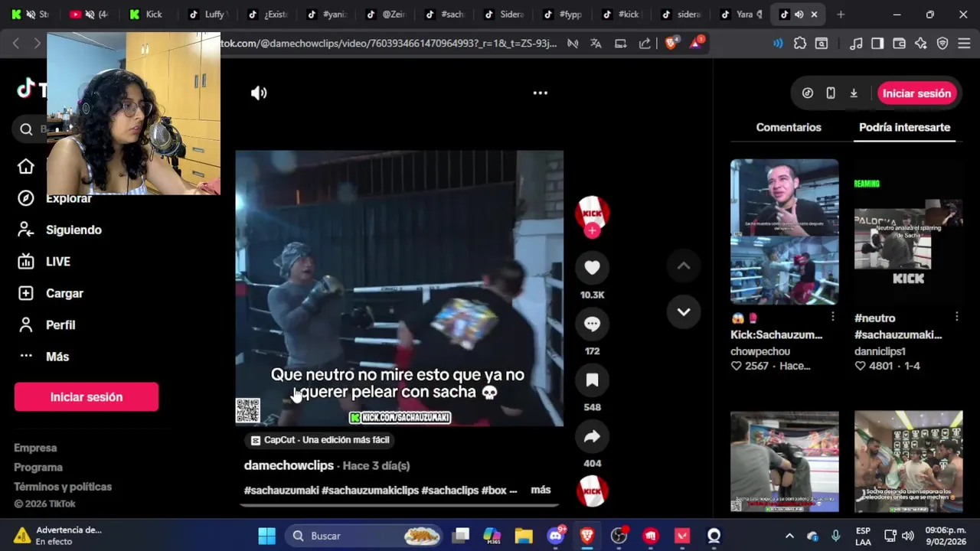
Task: Mute the TikTok video sound
Action: coord(259,93)
